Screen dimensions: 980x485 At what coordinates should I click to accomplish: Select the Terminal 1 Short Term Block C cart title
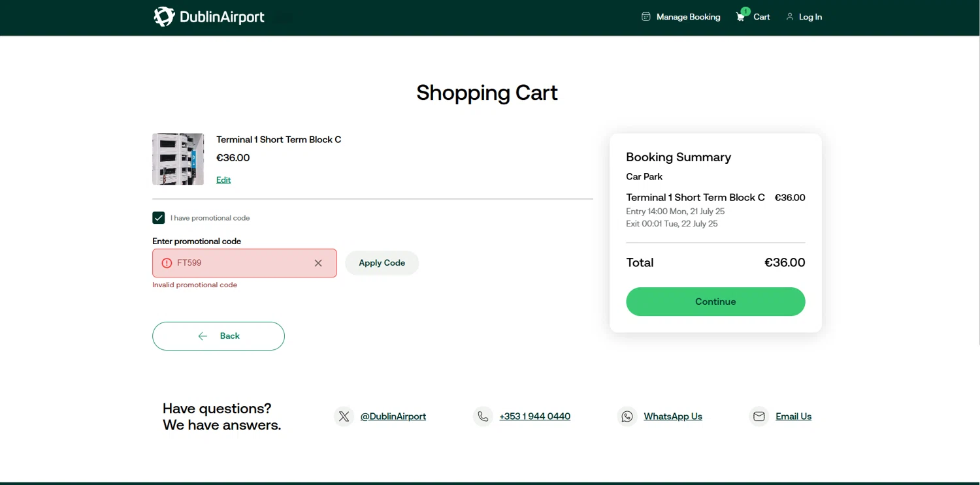(279, 140)
